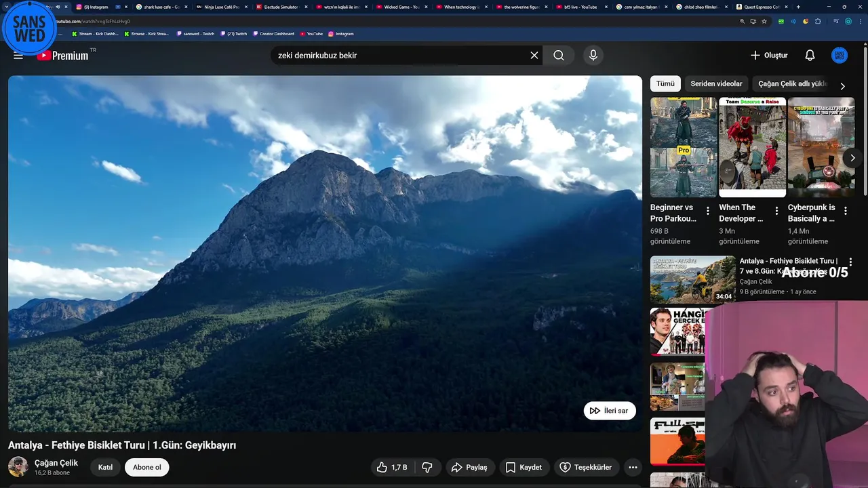Start voice search with the microphone
The height and width of the screenshot is (488, 868).
593,56
